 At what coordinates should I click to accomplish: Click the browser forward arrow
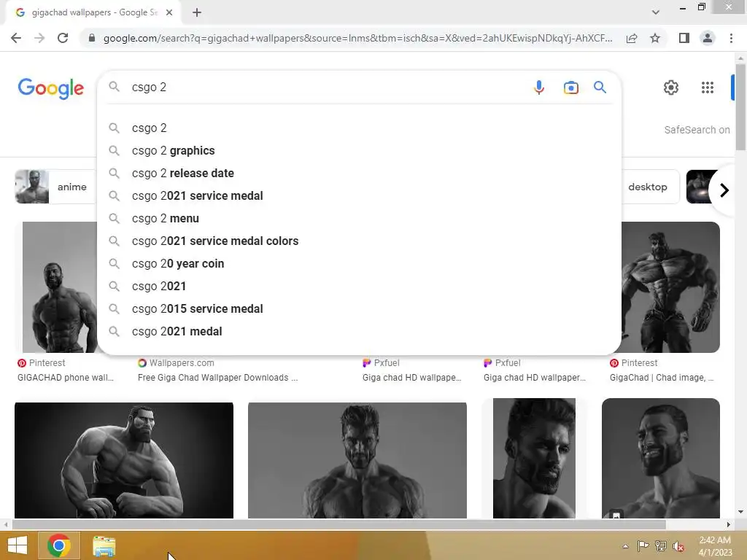click(39, 38)
